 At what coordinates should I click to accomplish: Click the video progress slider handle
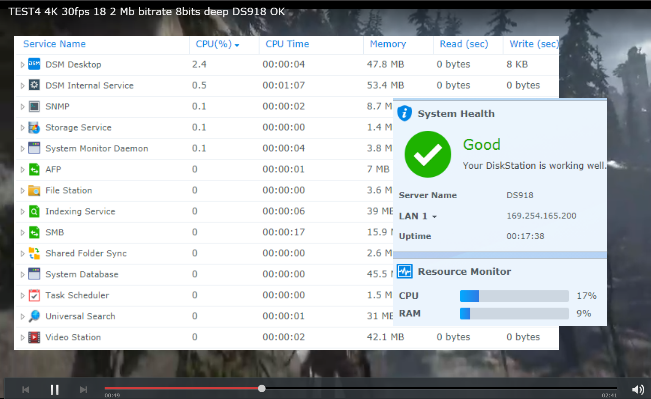pos(262,389)
